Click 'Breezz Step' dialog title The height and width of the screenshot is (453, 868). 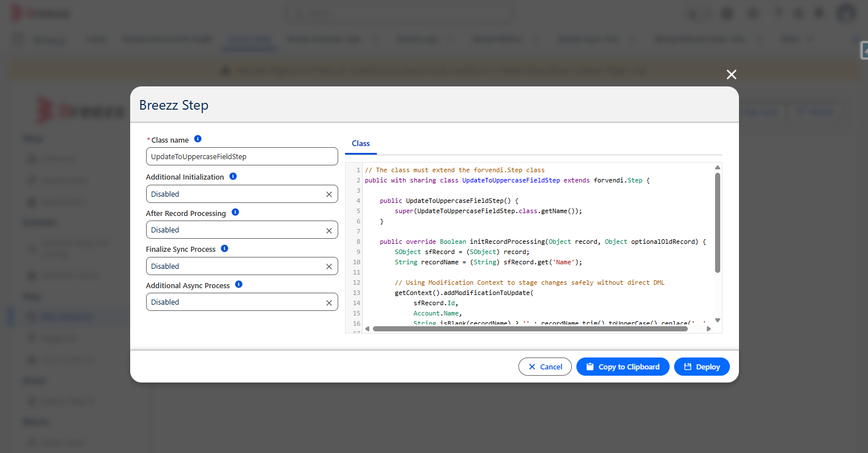(174, 105)
